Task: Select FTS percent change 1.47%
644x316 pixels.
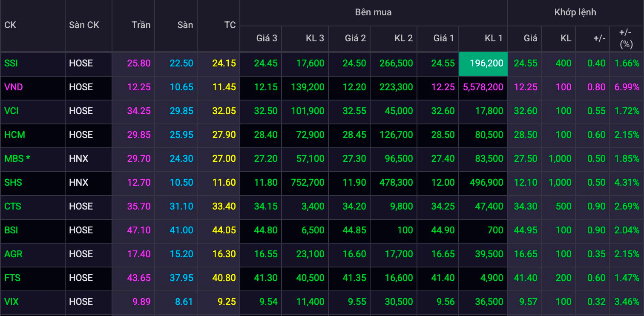Action: 627,278
